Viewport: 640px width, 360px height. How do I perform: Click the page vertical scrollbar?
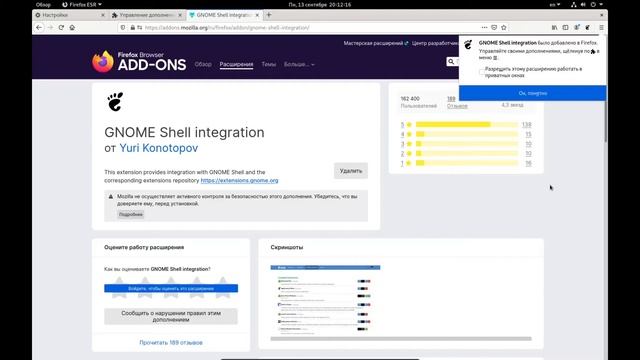606,122
